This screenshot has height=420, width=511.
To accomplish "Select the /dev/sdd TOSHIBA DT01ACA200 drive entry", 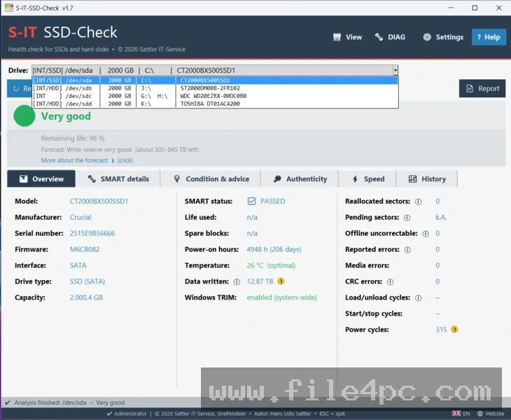I will [x=215, y=104].
